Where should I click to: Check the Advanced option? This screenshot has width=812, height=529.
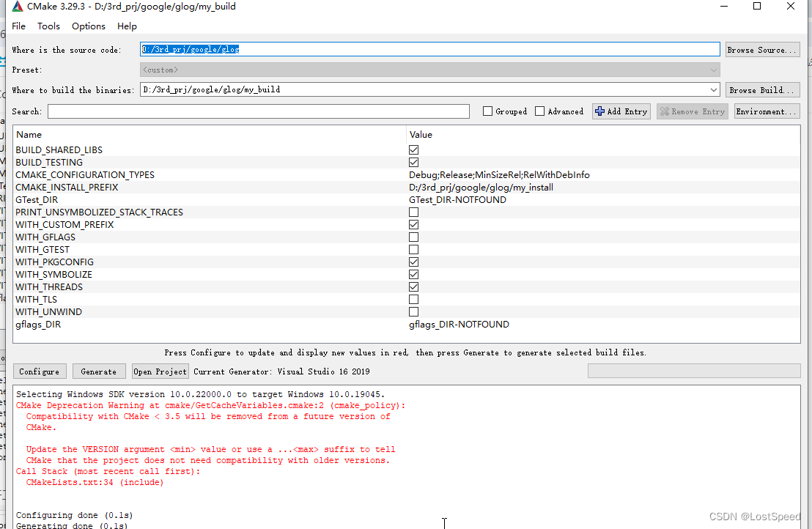[x=539, y=111]
